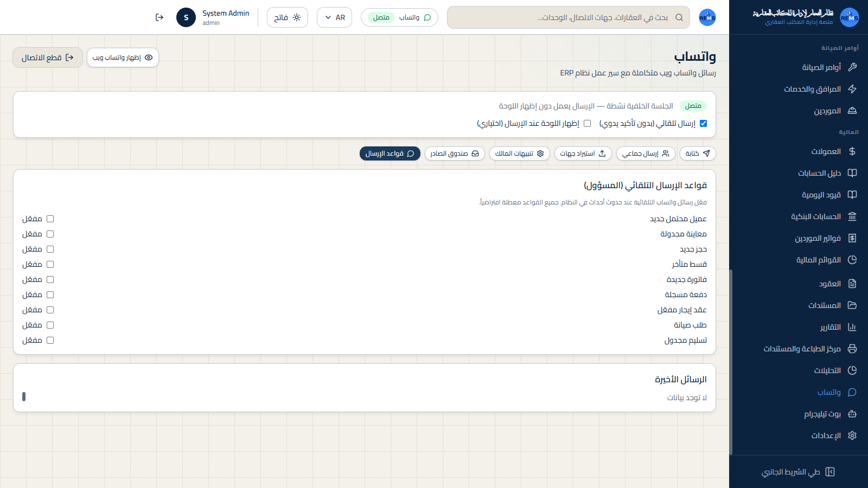Switch to كتابة compose tab
This screenshot has height=488, width=868.
[x=698, y=153]
